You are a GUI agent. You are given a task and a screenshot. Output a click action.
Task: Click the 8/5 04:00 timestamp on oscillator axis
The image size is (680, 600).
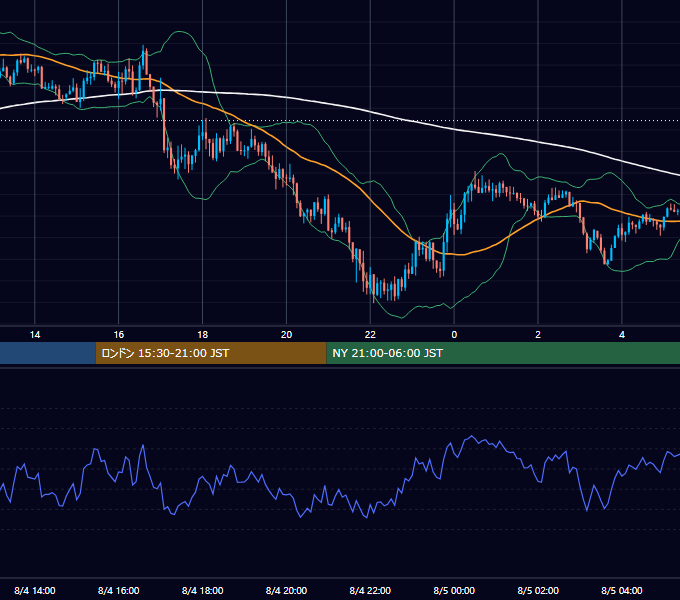point(622,590)
